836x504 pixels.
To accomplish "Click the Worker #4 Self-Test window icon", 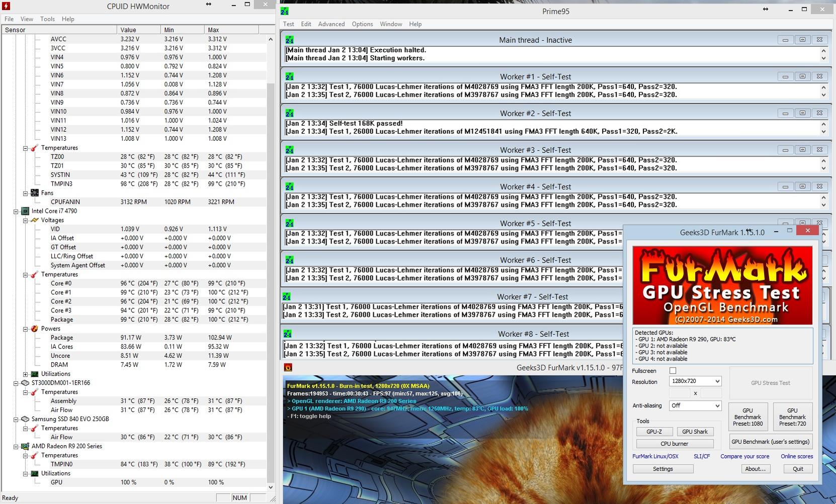I will (289, 187).
